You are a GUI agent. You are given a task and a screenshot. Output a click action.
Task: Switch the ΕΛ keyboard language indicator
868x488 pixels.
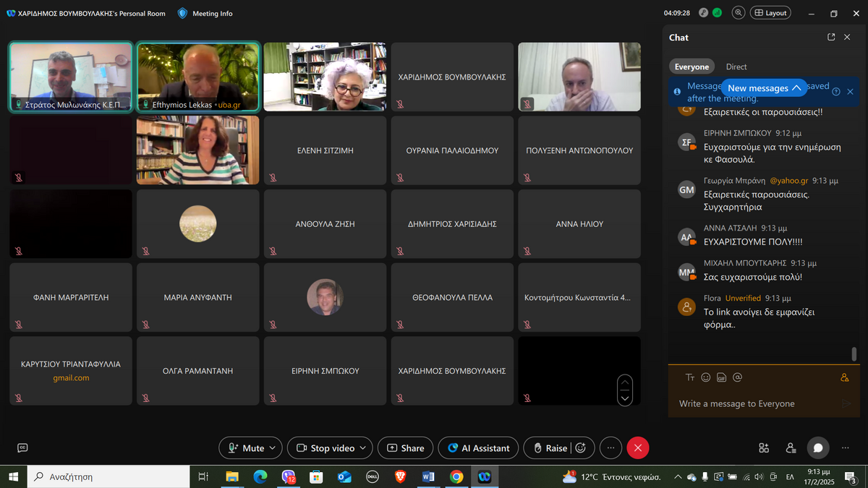coord(791,476)
